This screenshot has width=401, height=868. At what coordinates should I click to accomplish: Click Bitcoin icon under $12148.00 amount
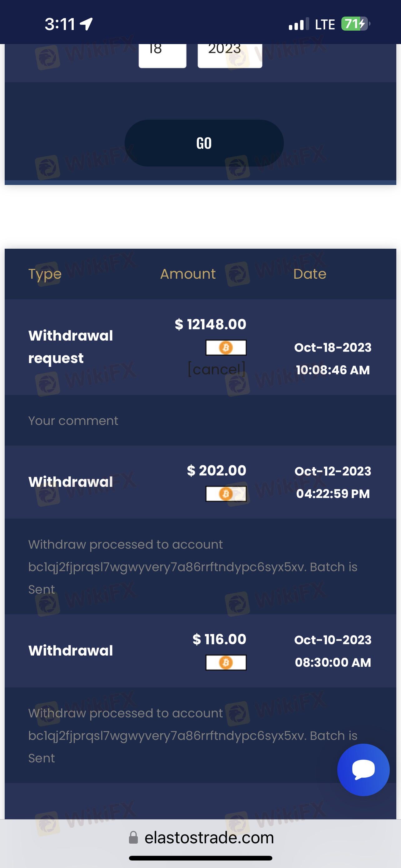point(226,347)
